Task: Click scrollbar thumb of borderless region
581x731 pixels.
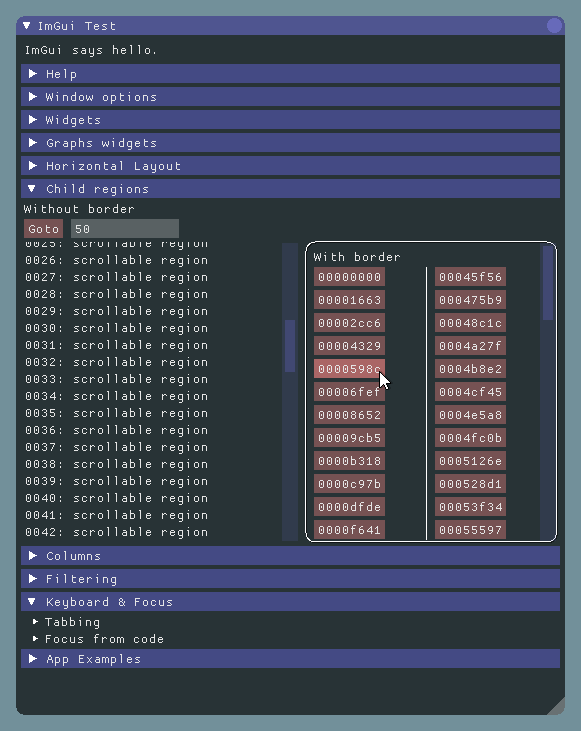Action: coord(290,346)
